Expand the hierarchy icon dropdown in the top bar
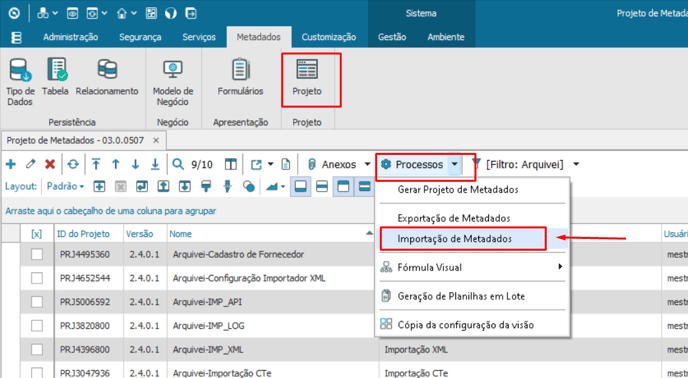Viewport: 688px width, 378px height. pos(55,14)
